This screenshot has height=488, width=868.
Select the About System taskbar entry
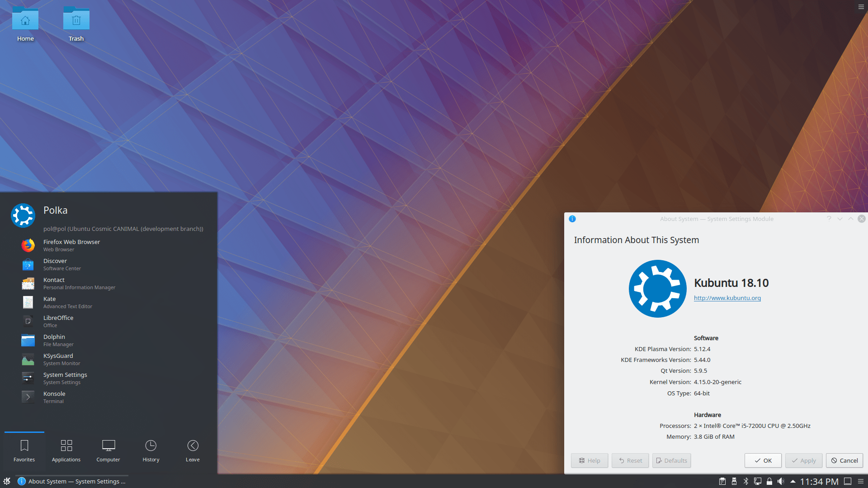coord(72,481)
